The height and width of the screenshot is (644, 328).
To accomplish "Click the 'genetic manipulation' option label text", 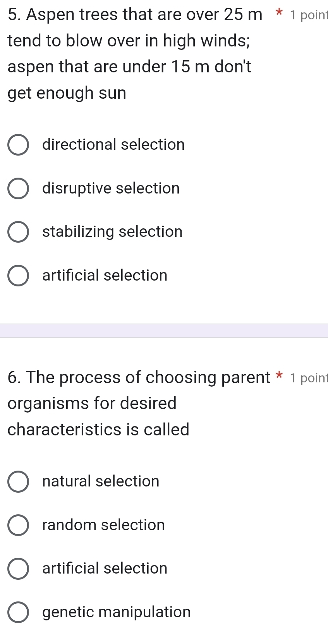I will pos(117,612).
